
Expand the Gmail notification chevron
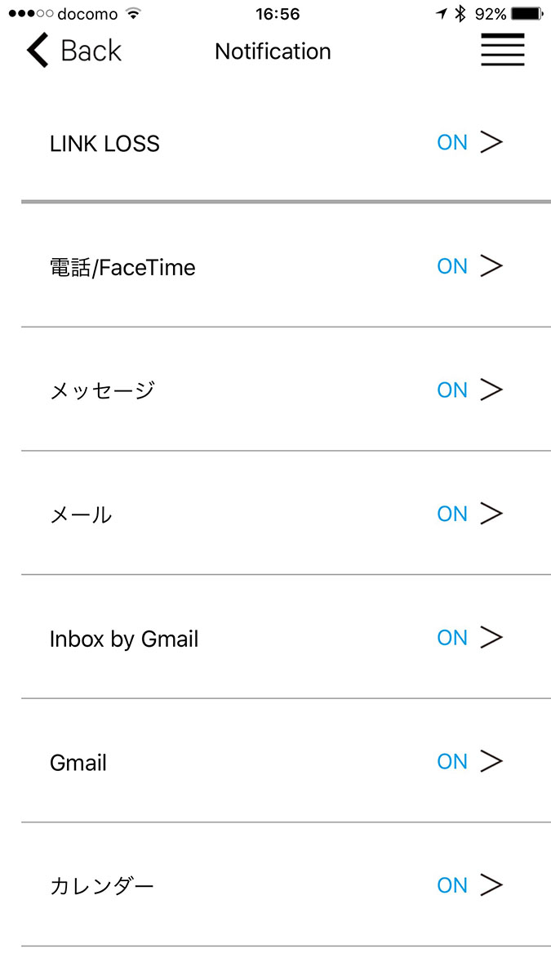click(493, 761)
